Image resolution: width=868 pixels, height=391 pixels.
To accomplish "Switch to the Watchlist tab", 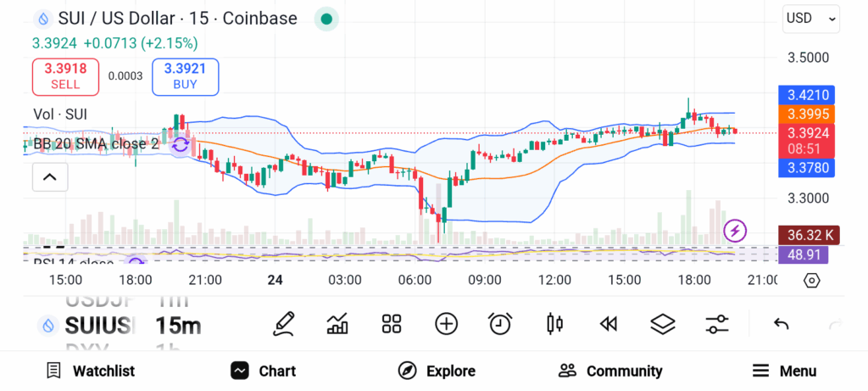I will pyautogui.click(x=90, y=371).
